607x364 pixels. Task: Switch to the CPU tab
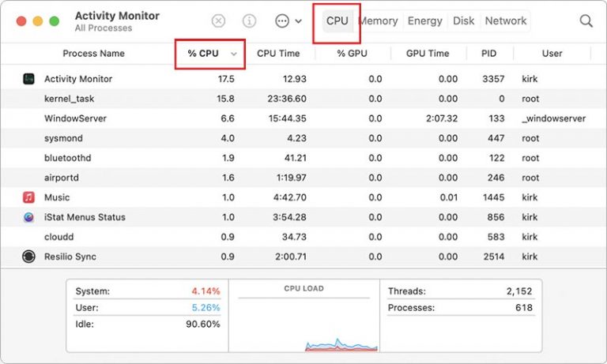click(337, 21)
